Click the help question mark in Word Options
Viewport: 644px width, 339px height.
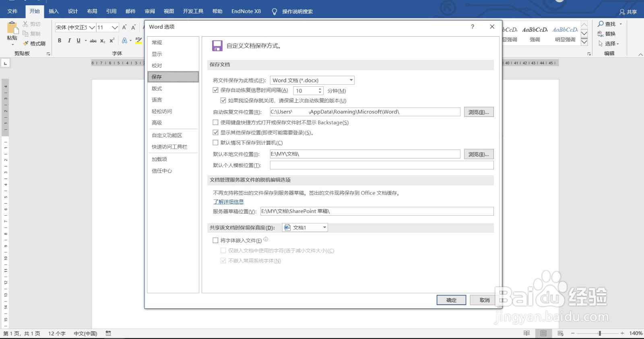click(x=473, y=27)
